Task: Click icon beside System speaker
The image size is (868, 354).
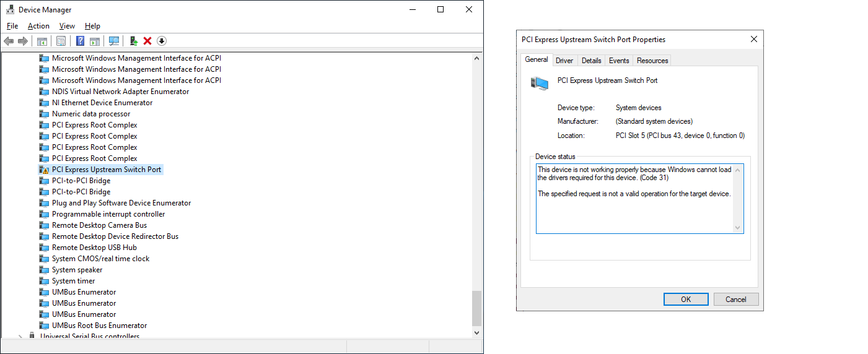Action: 44,270
